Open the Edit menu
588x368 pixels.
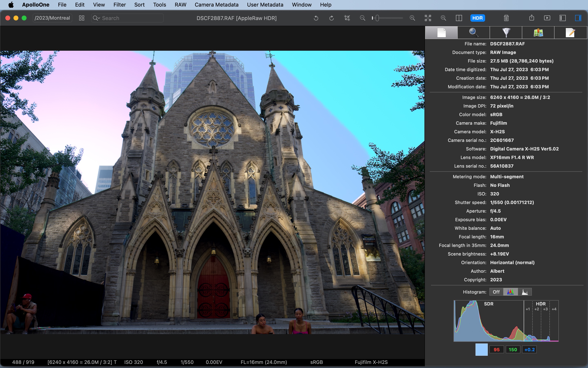pyautogui.click(x=80, y=5)
